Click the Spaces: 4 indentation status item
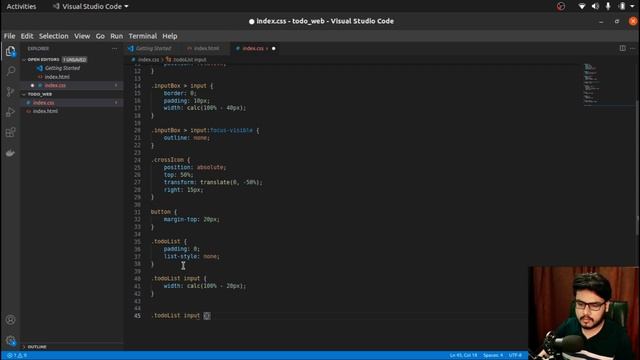640x360 pixels. pyautogui.click(x=493, y=356)
